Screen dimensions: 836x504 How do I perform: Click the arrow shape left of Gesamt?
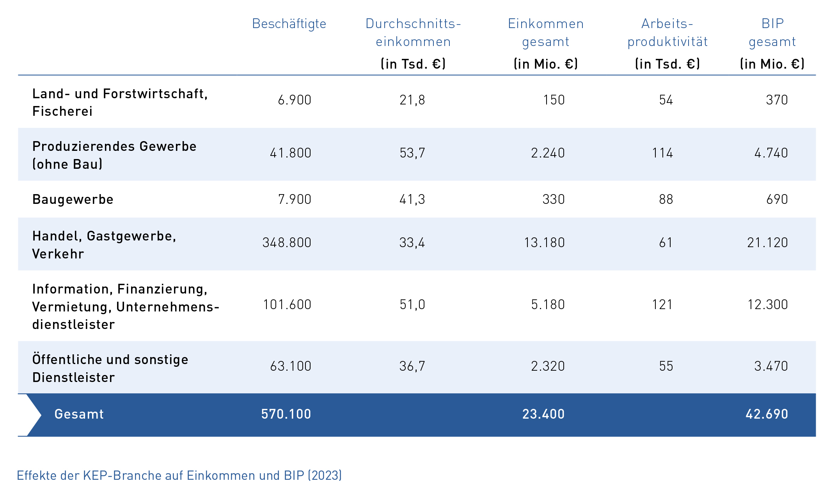pyautogui.click(x=32, y=415)
